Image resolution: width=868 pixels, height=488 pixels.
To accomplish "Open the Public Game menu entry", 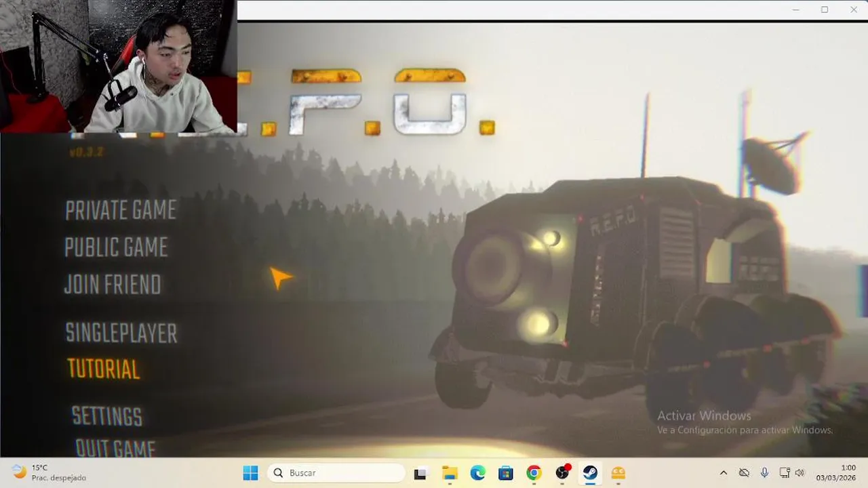I will click(x=116, y=247).
